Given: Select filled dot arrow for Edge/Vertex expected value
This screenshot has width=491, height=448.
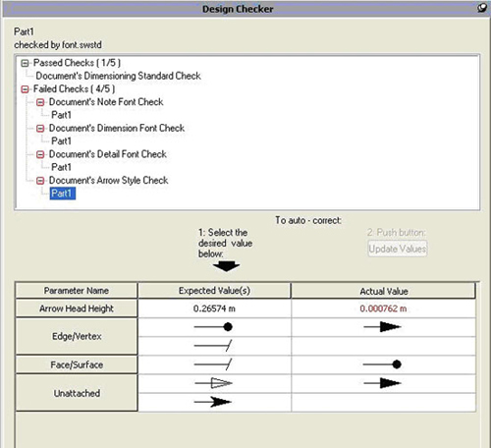Looking at the screenshot, I should point(213,326).
